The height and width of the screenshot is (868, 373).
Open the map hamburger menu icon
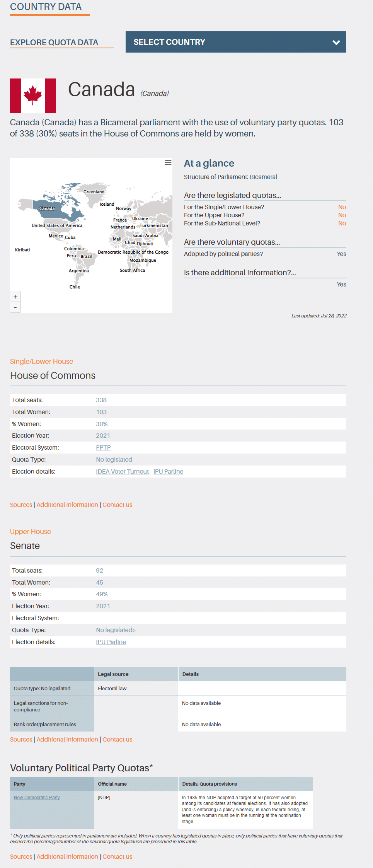168,163
